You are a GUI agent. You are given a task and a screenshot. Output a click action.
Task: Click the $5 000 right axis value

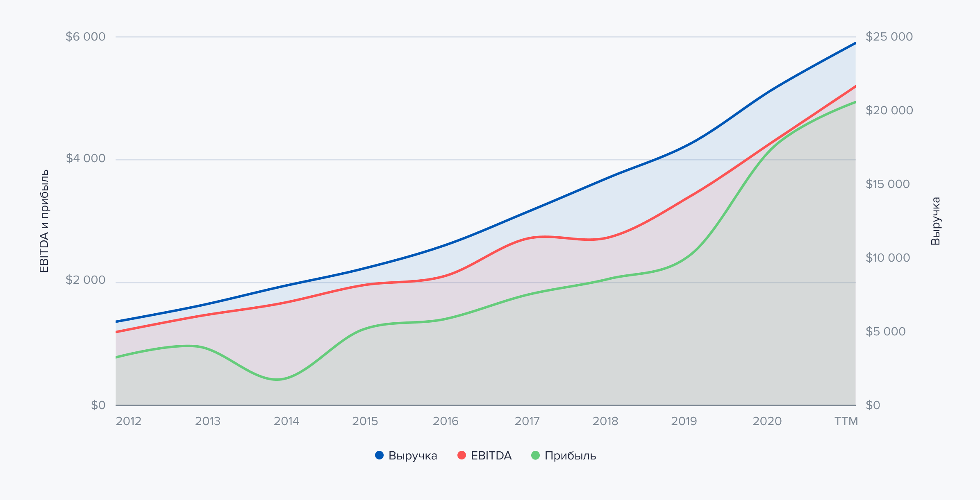tap(885, 332)
